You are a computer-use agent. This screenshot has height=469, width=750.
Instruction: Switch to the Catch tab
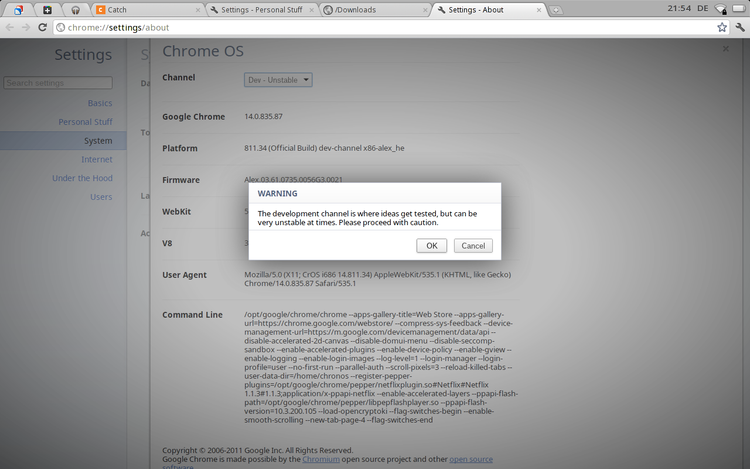tap(145, 10)
